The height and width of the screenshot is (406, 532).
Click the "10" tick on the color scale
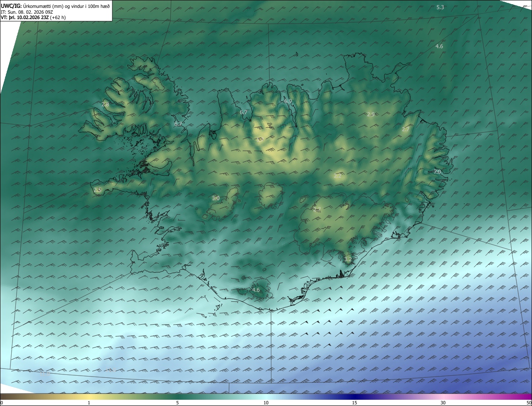click(266, 403)
